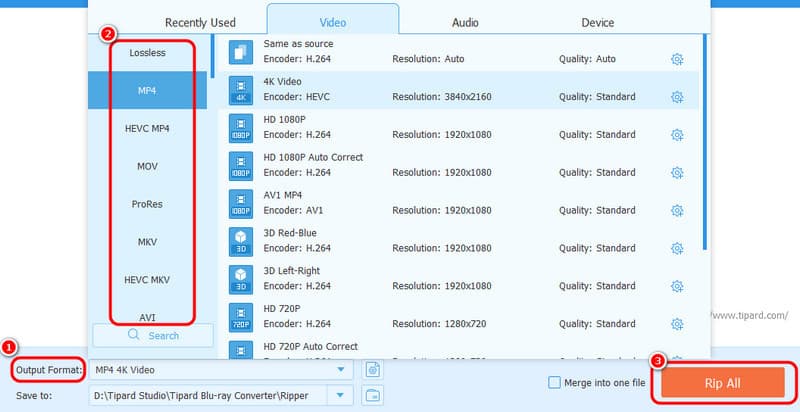This screenshot has width=800, height=412.
Task: Switch to the Recently Used tab
Action: point(200,23)
